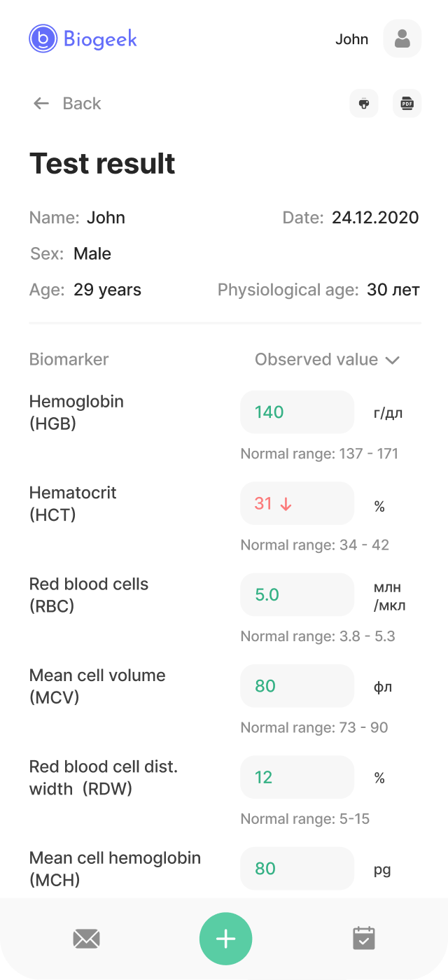Click the Biogeek logo icon
The image size is (448, 980).
42,39
